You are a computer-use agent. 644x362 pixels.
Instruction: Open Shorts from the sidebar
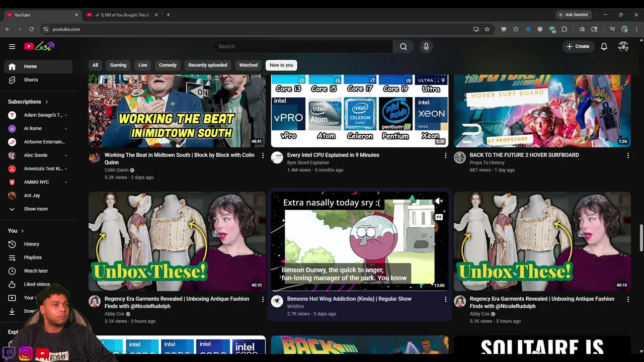click(x=38, y=80)
